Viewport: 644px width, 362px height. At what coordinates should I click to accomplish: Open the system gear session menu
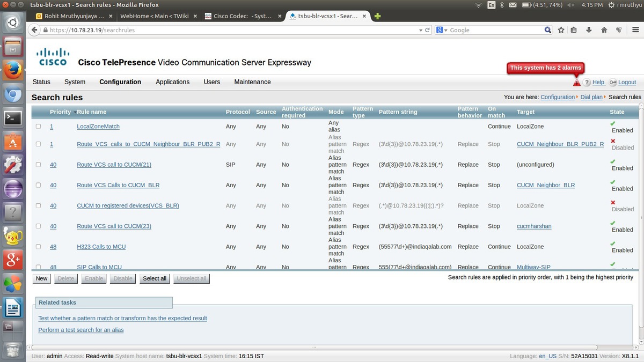point(612,5)
